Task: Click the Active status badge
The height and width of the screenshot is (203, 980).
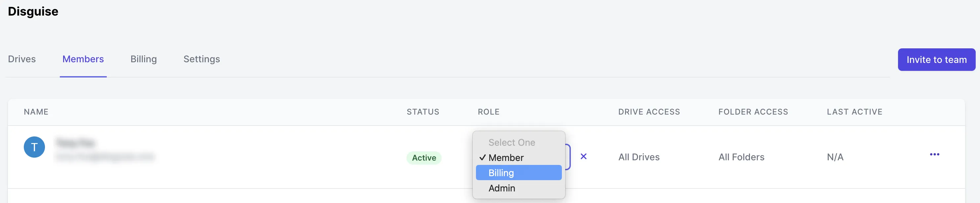Action: (423, 158)
